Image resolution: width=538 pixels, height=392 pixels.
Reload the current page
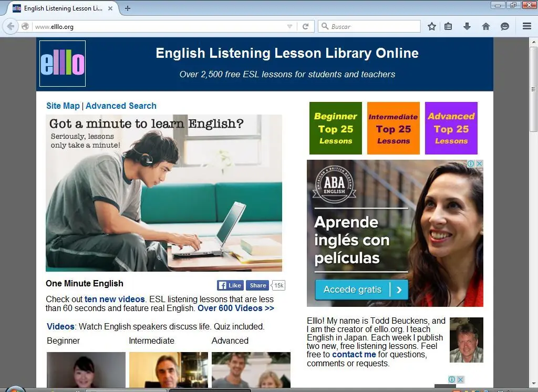click(305, 26)
